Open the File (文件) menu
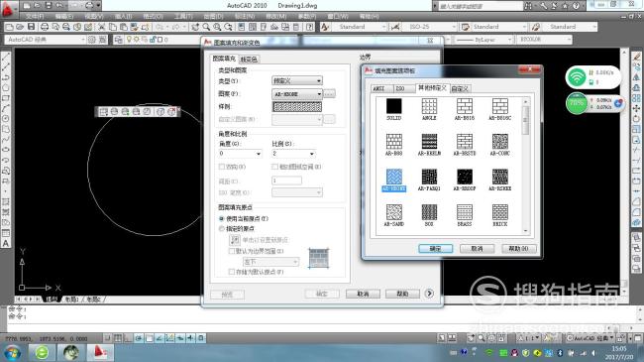The width and height of the screenshot is (644, 362). 35,16
